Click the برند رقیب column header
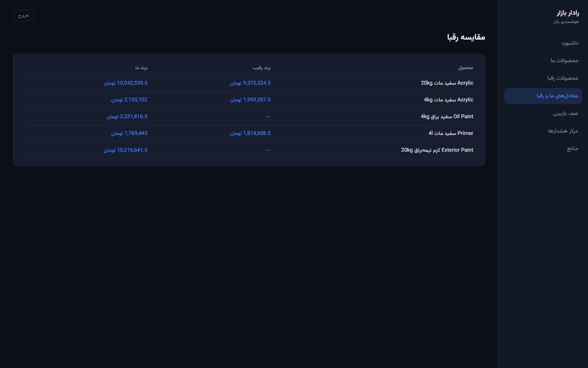Viewport: 588px width, 368px height. click(x=262, y=67)
